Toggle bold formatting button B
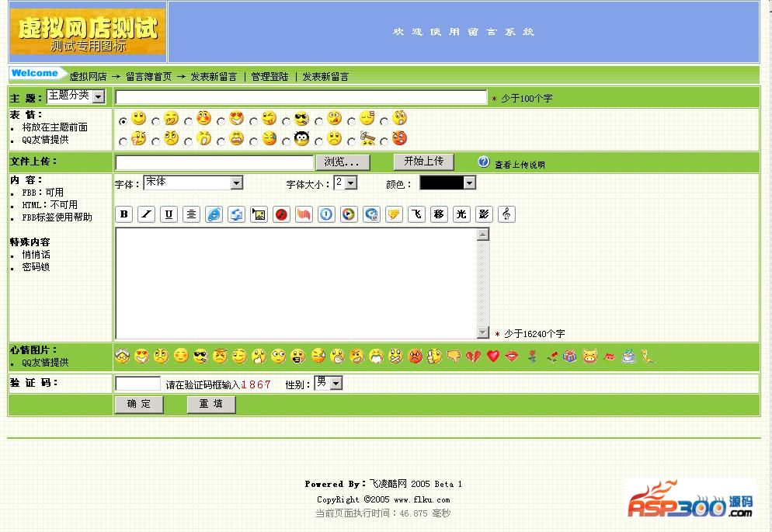 124,214
